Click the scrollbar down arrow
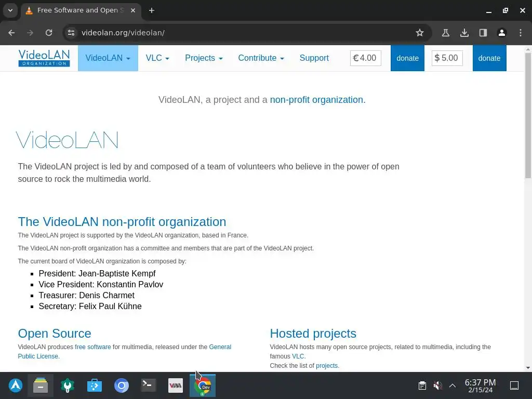This screenshot has height=399, width=532. [528, 368]
